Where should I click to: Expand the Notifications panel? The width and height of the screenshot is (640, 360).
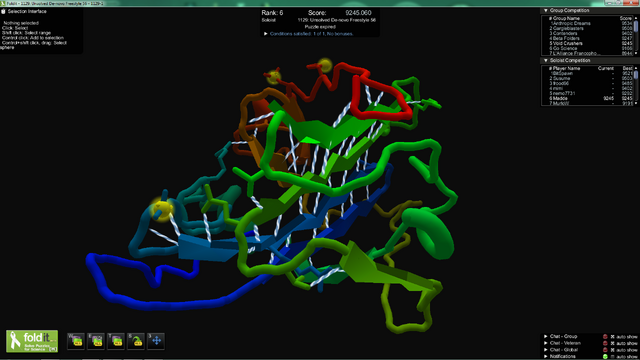pyautogui.click(x=546, y=356)
